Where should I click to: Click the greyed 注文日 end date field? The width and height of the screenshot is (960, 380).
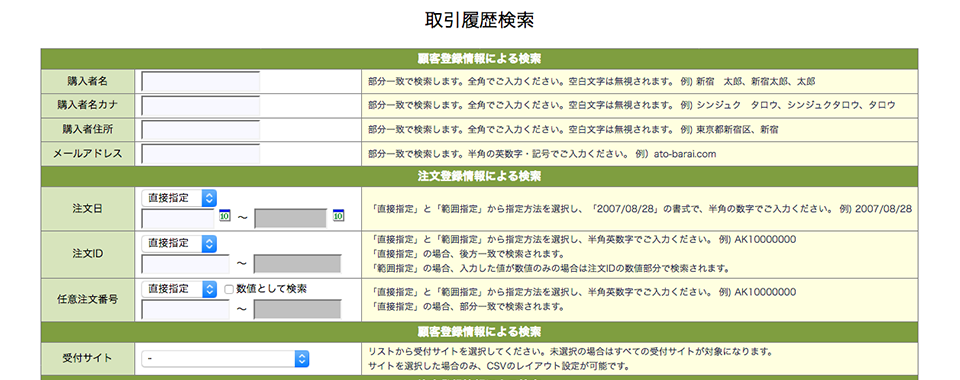pyautogui.click(x=291, y=218)
